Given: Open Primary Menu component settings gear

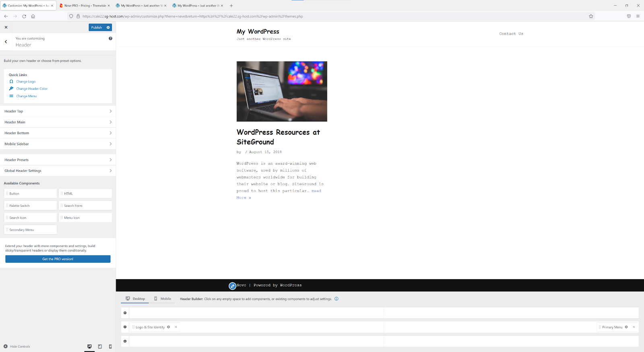Looking at the screenshot, I should click(626, 327).
